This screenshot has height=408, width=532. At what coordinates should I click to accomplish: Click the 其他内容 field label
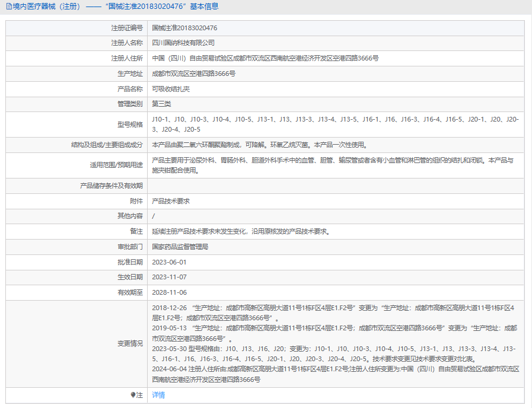click(x=130, y=216)
